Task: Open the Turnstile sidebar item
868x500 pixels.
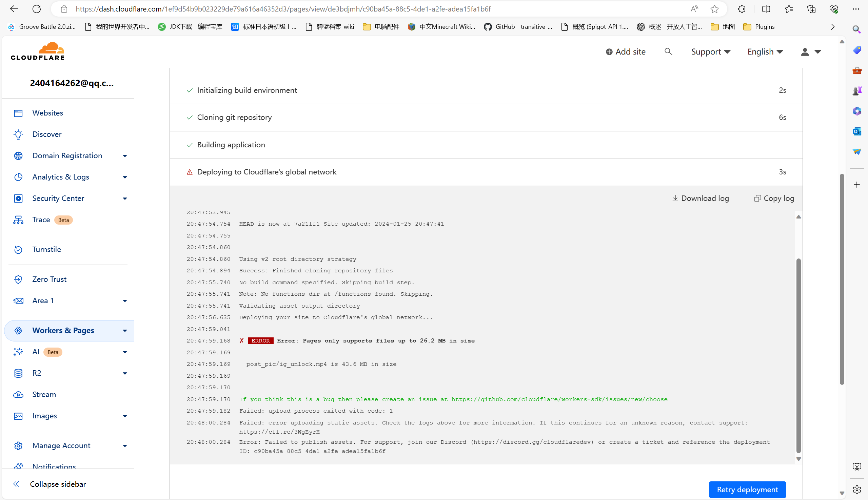Action: click(x=46, y=249)
